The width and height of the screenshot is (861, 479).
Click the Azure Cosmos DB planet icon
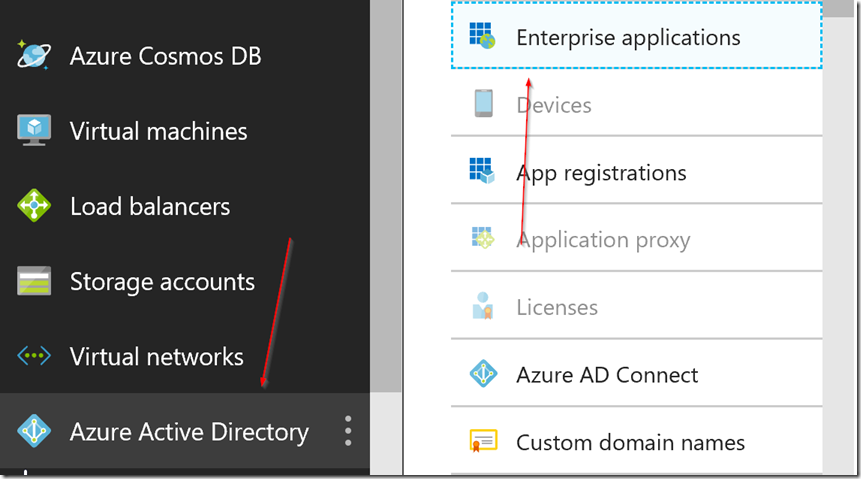pos(34,55)
